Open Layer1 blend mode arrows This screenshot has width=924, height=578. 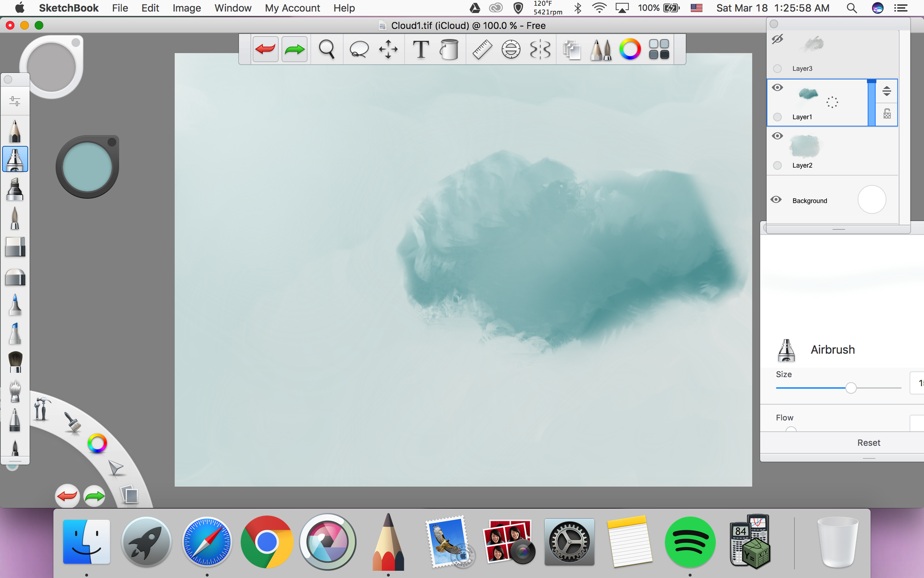[886, 91]
